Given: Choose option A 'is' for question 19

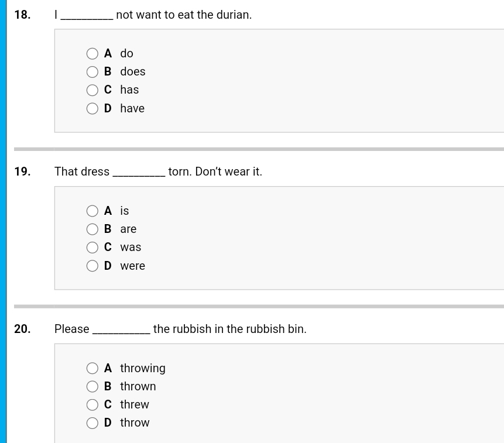Looking at the screenshot, I should coord(92,211).
